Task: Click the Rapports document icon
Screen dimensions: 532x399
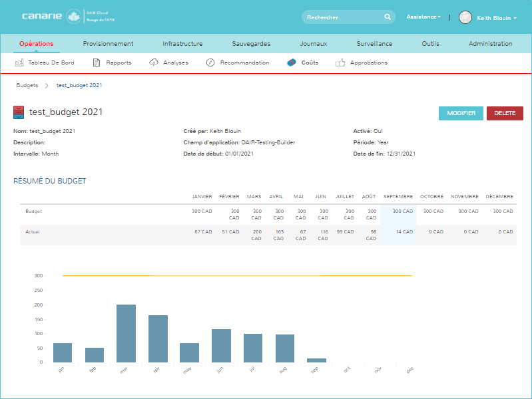Action: coord(97,63)
